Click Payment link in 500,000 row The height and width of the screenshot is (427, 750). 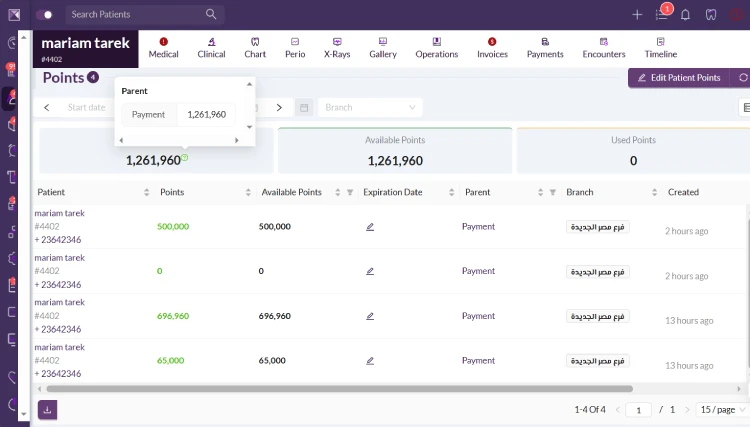click(x=478, y=227)
